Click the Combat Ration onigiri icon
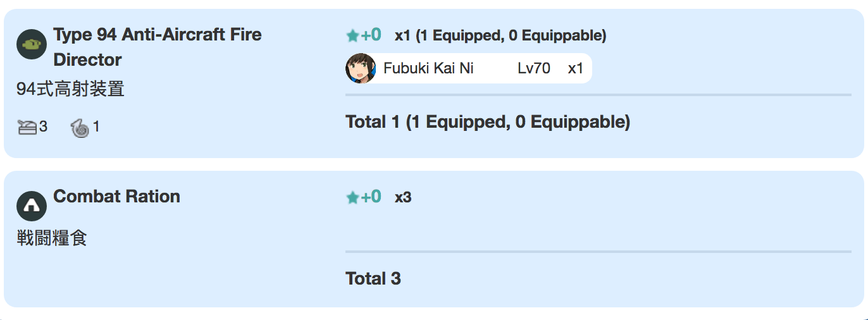 click(32, 206)
